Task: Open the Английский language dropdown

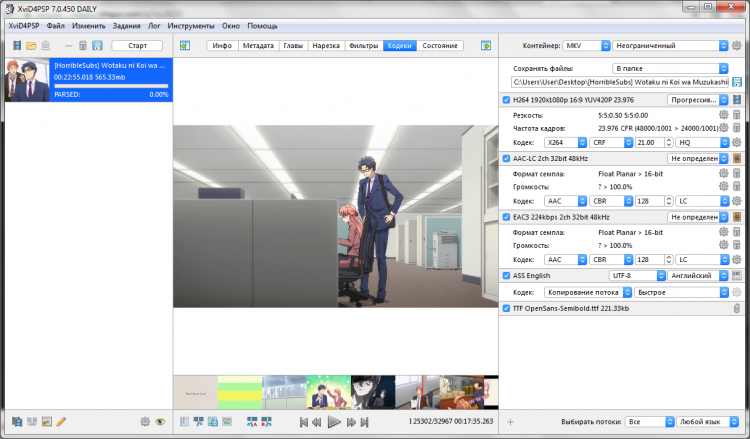Action: pyautogui.click(x=697, y=275)
